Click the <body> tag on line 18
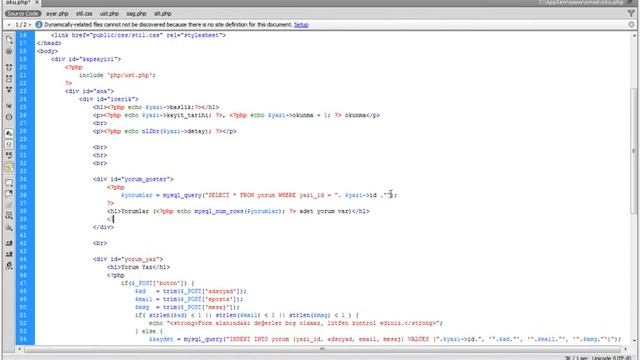Viewport: 640px width, 360px height. click(x=47, y=51)
